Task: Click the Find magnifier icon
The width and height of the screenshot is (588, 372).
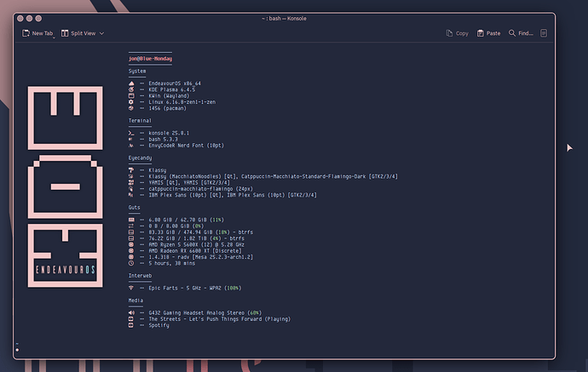Action: point(512,33)
